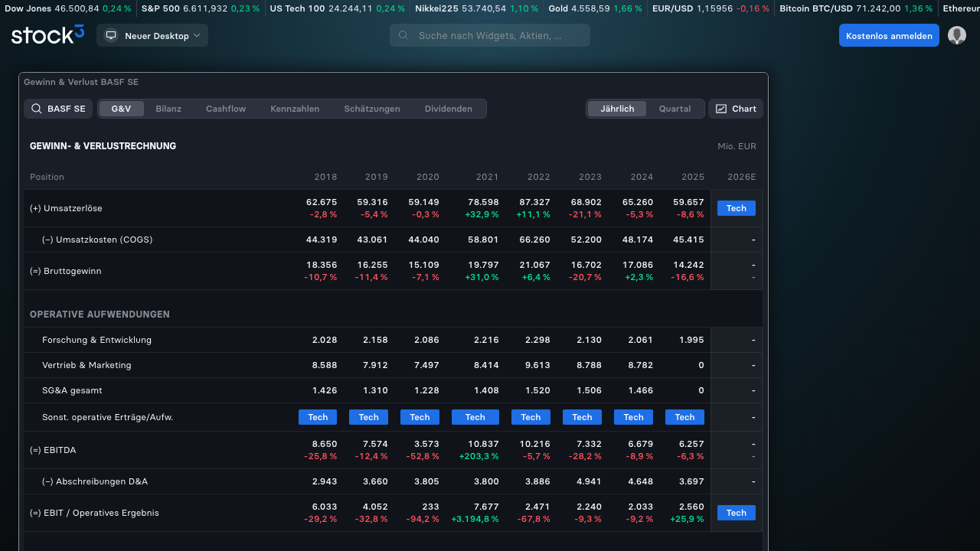Image resolution: width=980 pixels, height=551 pixels.
Task: Click the SG&A gesamt 2020 value '1.228'
Action: coord(426,390)
